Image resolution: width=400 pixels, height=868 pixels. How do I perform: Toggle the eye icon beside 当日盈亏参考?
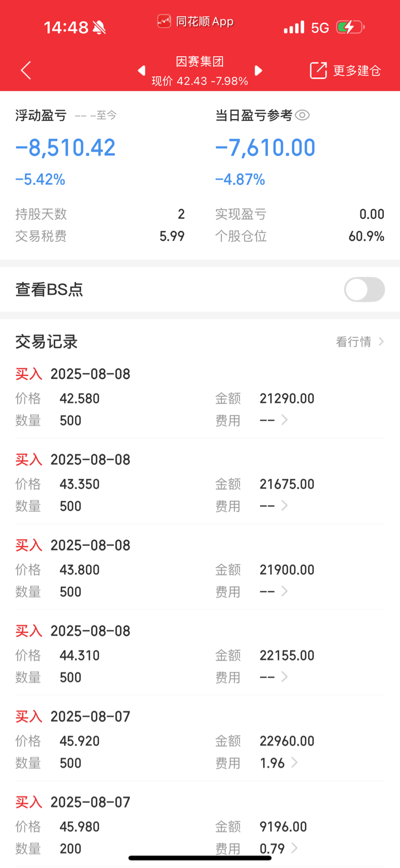303,115
